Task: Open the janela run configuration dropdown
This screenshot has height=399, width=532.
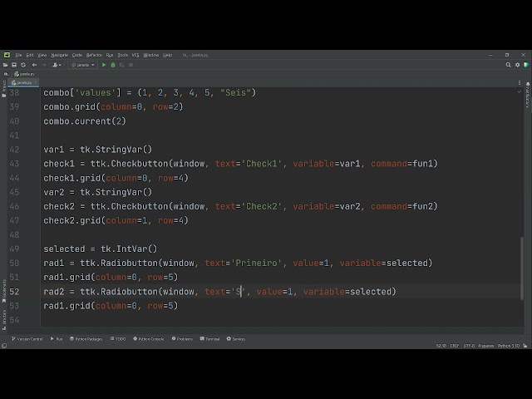Action: 82,65
